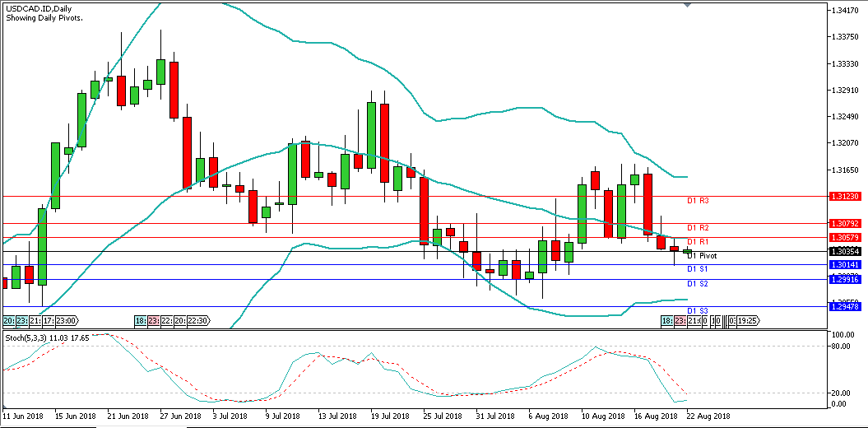Viewport: 868px width, 428px height.
Task: Click the Showing Daily Pivots text
Action: [x=44, y=17]
